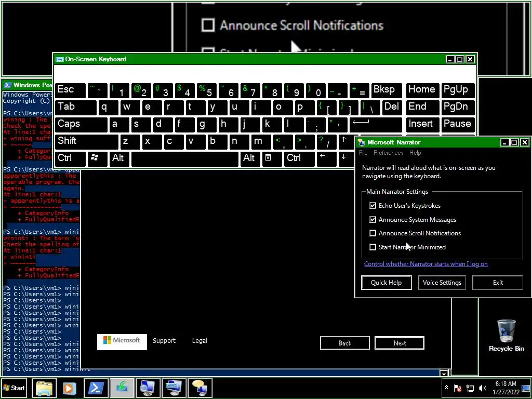Open the Start menu
Image resolution: width=532 pixels, height=399 pixels.
point(14,388)
